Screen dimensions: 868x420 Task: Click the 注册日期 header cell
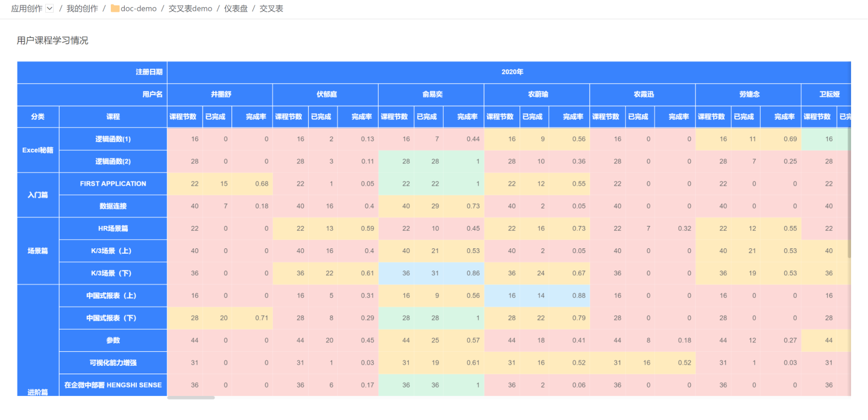click(149, 72)
